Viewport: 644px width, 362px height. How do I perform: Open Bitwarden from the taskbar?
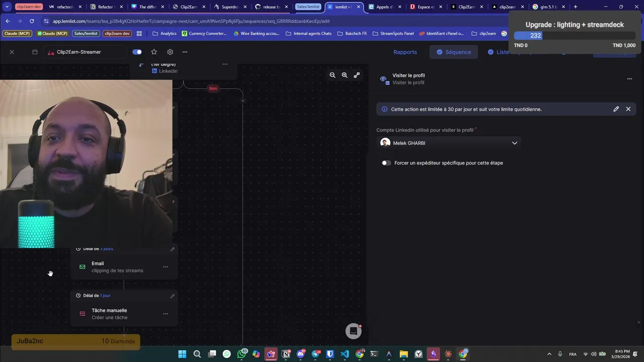pos(330,354)
